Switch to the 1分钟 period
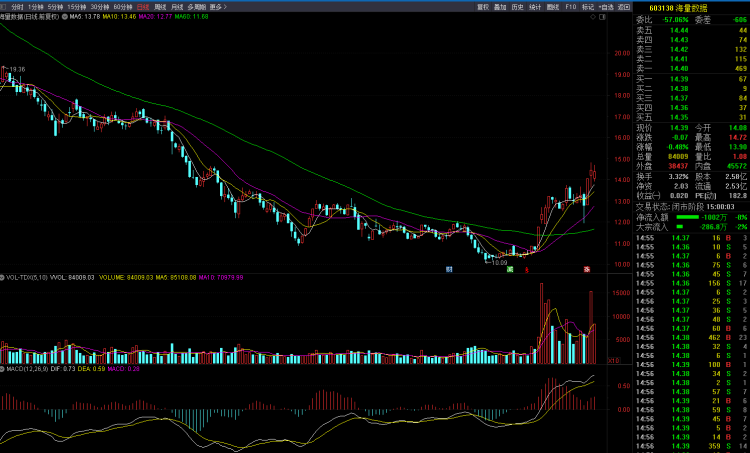This screenshot has height=453, width=750. point(37,6)
